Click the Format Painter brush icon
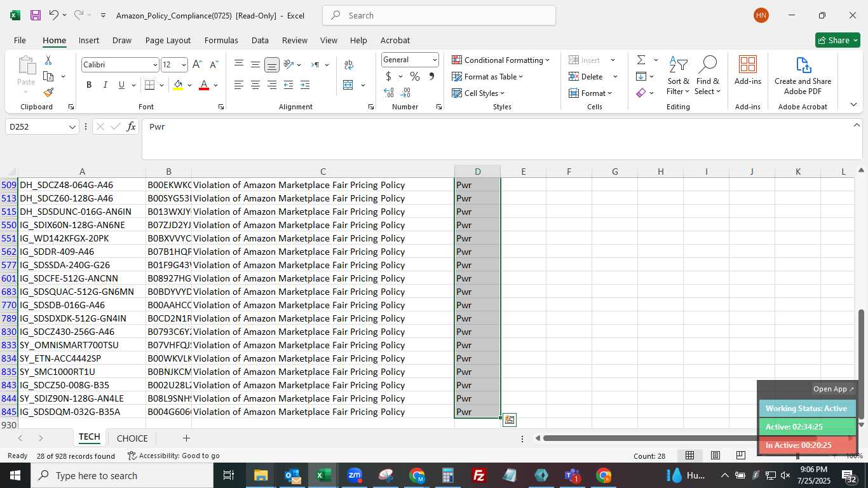Screen dimensions: 868x488 48,92
